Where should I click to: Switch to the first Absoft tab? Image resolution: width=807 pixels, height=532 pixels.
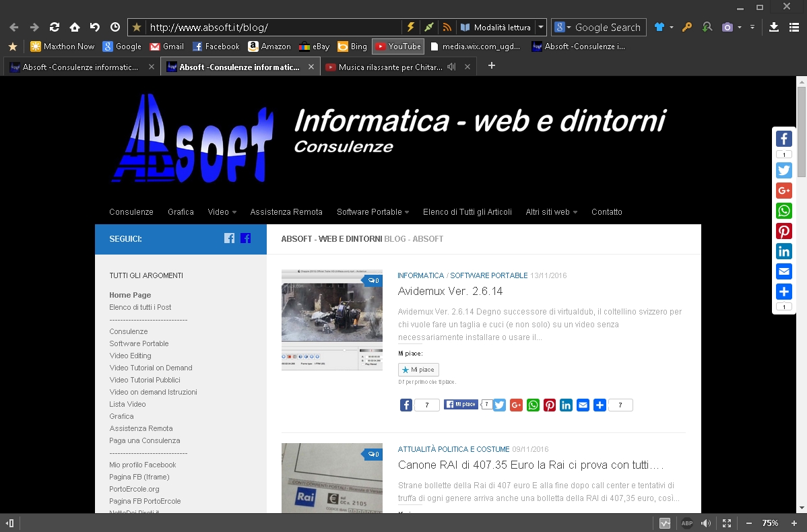coord(82,67)
